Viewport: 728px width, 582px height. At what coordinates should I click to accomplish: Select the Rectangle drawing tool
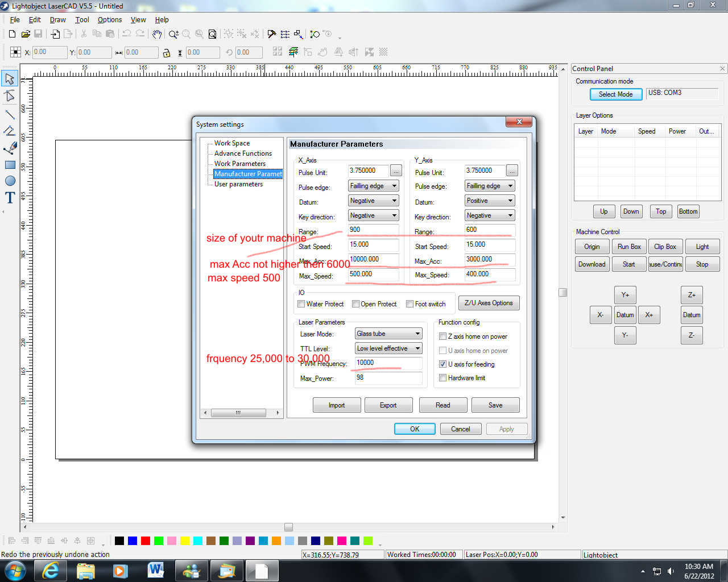point(10,165)
